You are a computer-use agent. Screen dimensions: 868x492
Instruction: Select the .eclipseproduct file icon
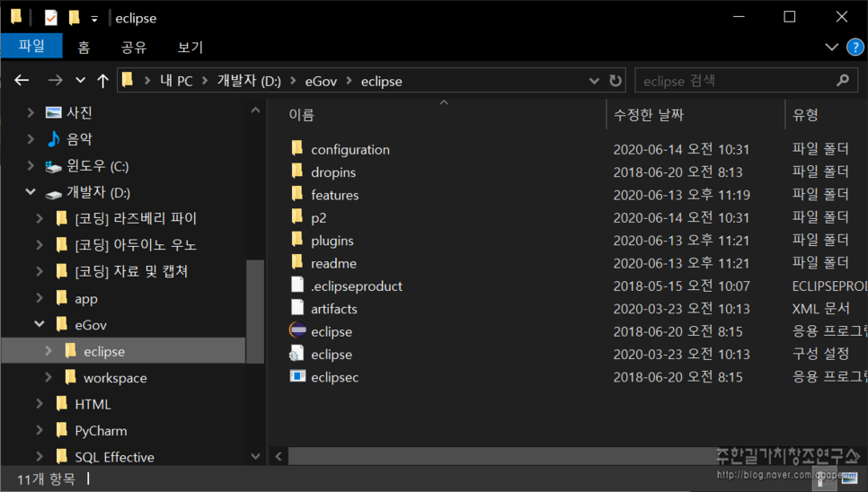(297, 285)
